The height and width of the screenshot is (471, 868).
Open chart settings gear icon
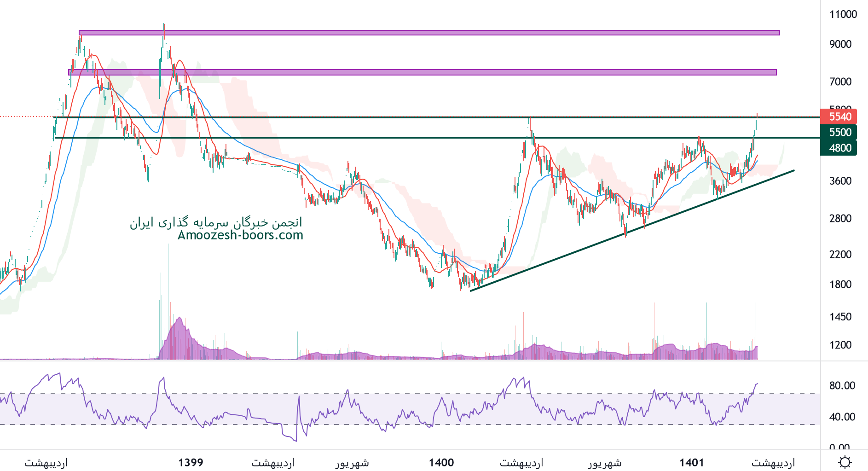pyautogui.click(x=845, y=462)
